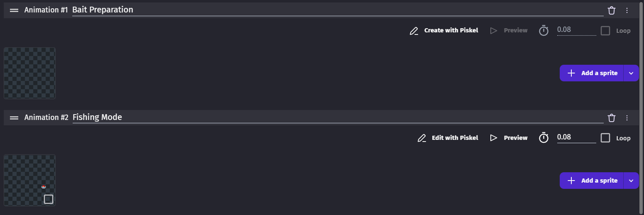
Task: Open Edit with Piskel for Fishing Mode
Action: click(x=448, y=138)
